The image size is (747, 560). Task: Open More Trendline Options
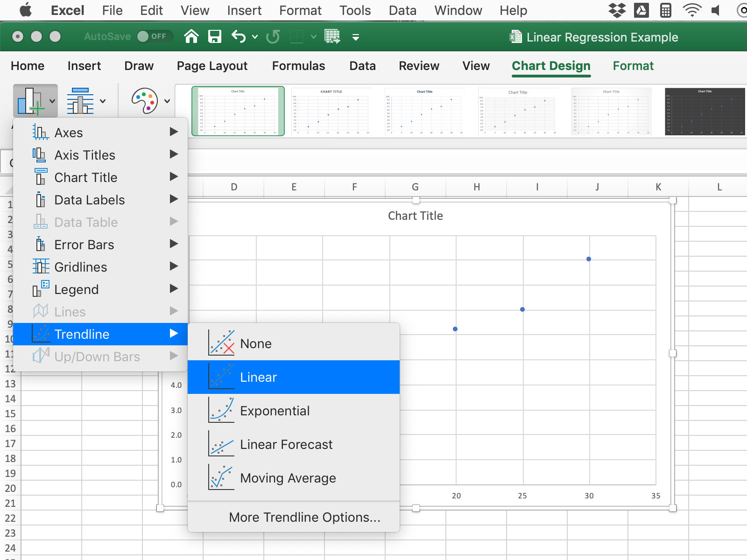[x=304, y=517]
